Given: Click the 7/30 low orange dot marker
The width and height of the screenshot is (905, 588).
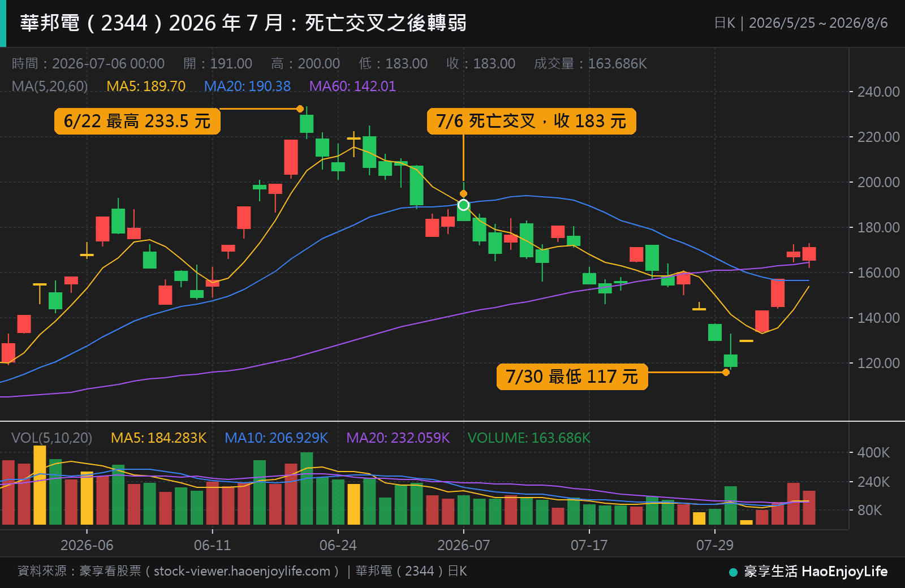Looking at the screenshot, I should (726, 372).
